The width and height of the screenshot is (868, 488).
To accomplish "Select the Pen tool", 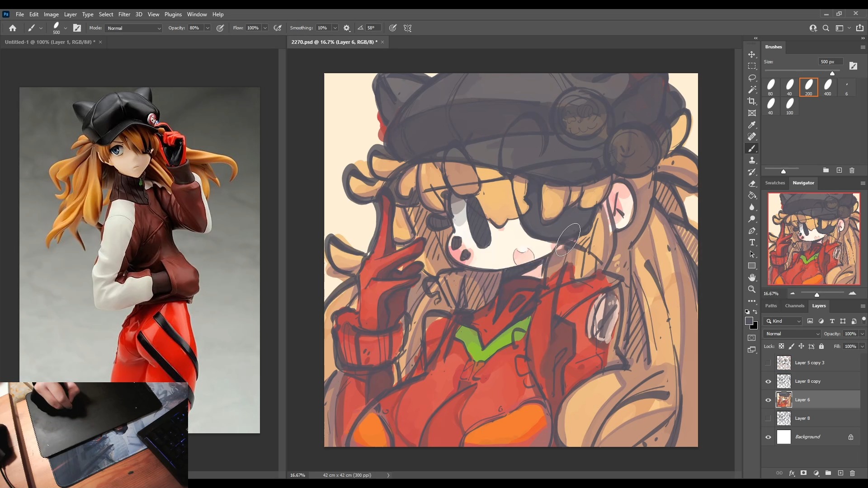I will tap(752, 231).
